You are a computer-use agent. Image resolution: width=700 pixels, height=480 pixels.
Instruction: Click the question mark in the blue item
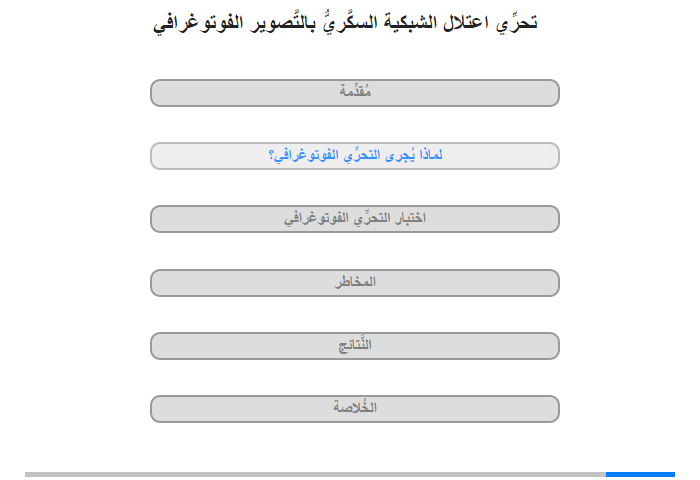pos(271,156)
